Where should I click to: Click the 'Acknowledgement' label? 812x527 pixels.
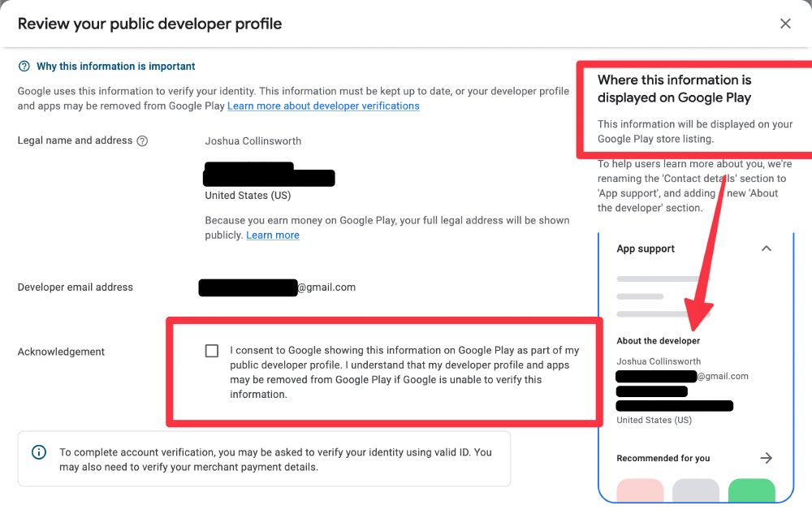pyautogui.click(x=61, y=352)
